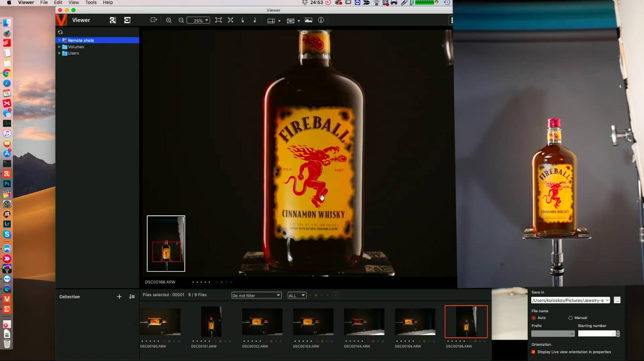This screenshot has height=361, width=644.
Task: Click the info (i) icon in toolbar
Action: [x=321, y=20]
